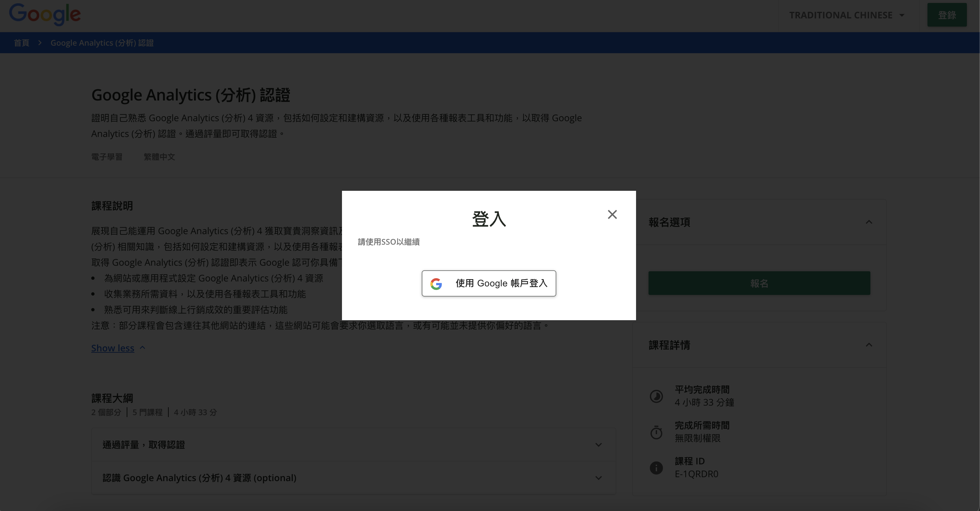Image resolution: width=980 pixels, height=511 pixels.
Task: Click the 繁體中文 language tag
Action: click(x=160, y=157)
